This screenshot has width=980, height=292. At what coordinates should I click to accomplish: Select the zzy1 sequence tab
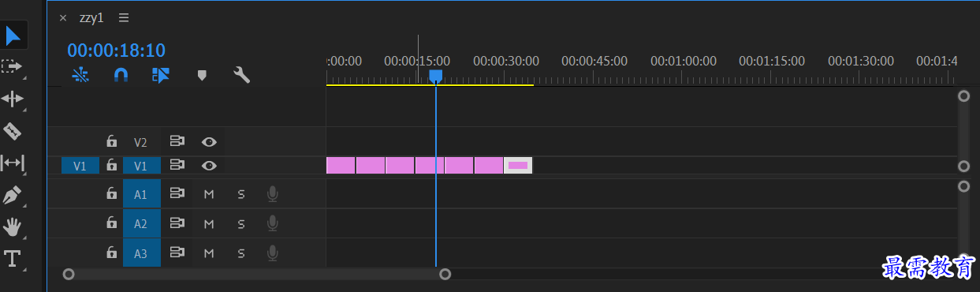(x=91, y=17)
